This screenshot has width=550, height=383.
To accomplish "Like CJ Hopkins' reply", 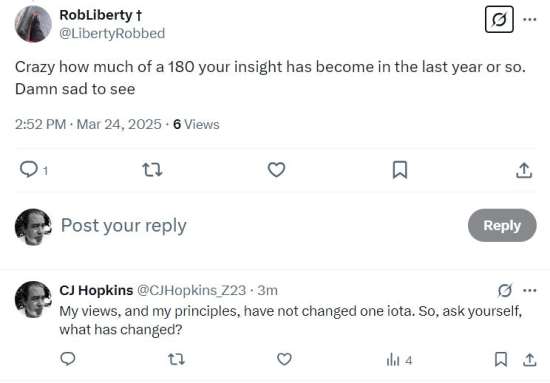I will (x=284, y=360).
